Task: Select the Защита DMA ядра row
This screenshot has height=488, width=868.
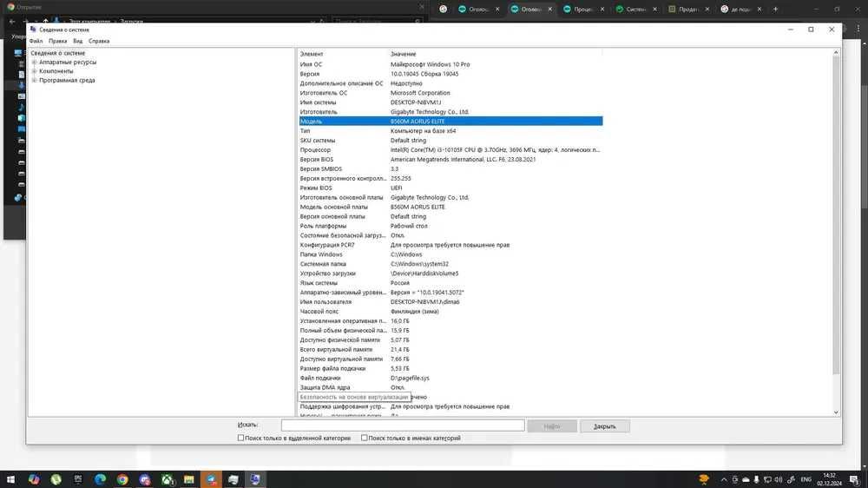Action: (450, 387)
